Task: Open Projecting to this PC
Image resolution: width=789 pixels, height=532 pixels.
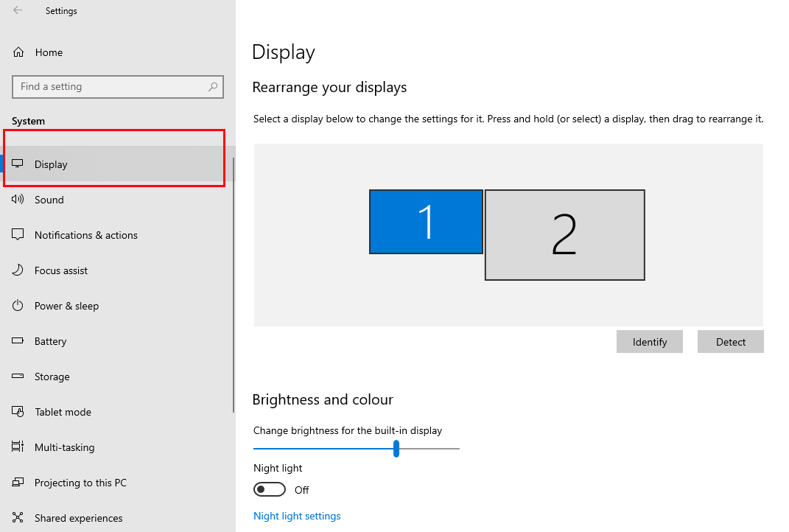Action: pyautogui.click(x=118, y=483)
